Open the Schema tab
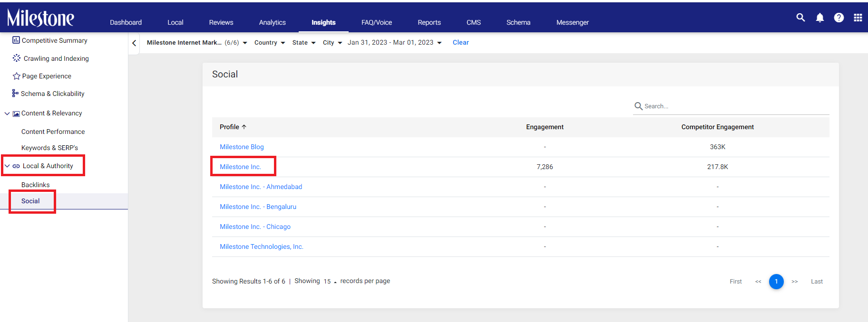This screenshot has height=322, width=868. tap(518, 22)
